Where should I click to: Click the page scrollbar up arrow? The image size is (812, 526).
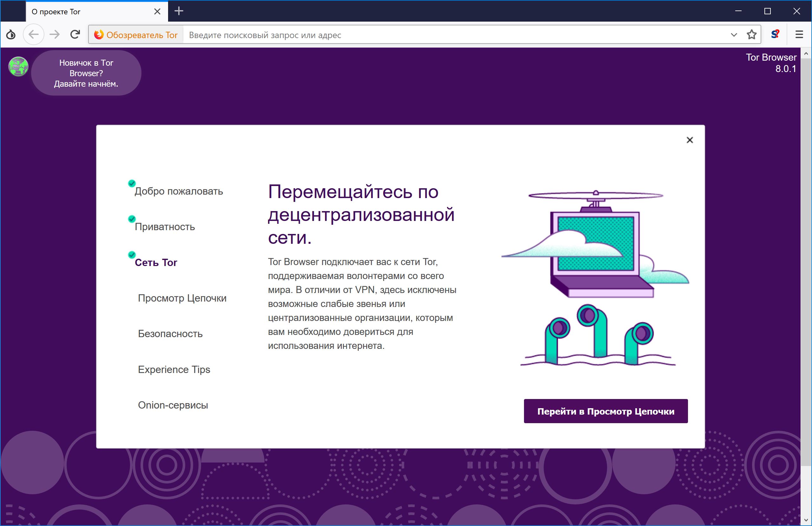(806, 53)
